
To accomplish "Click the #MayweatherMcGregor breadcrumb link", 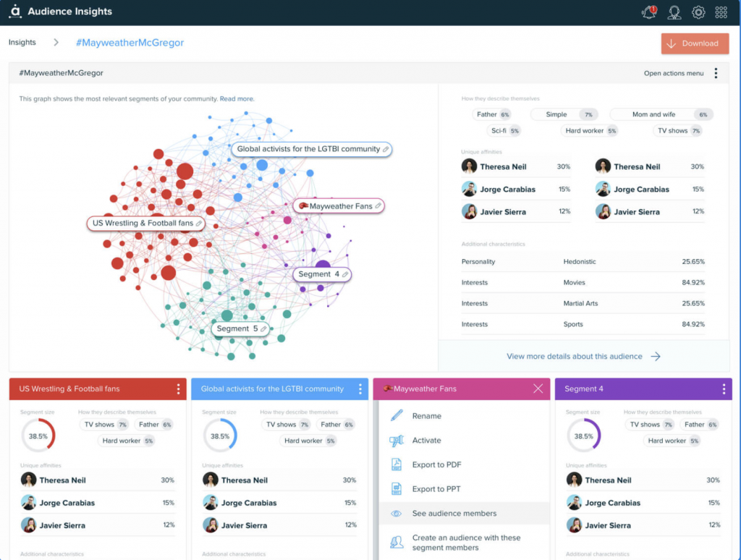I will tap(130, 43).
